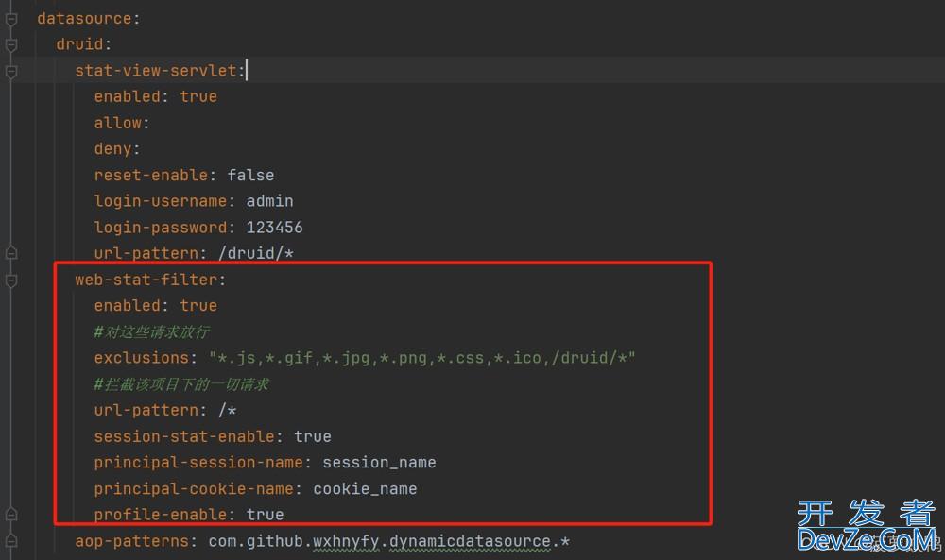The width and height of the screenshot is (945, 560).
Task: Click the 'allow:' key
Action: (121, 123)
